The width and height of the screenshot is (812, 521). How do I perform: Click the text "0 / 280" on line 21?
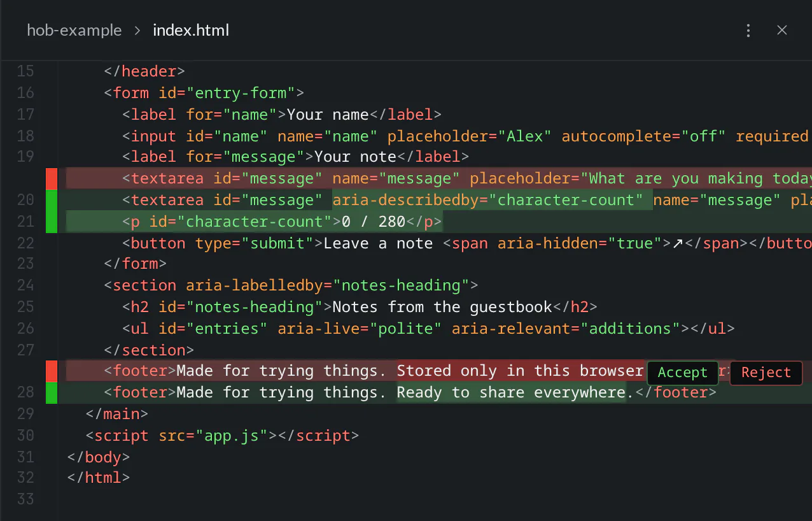pos(374,222)
